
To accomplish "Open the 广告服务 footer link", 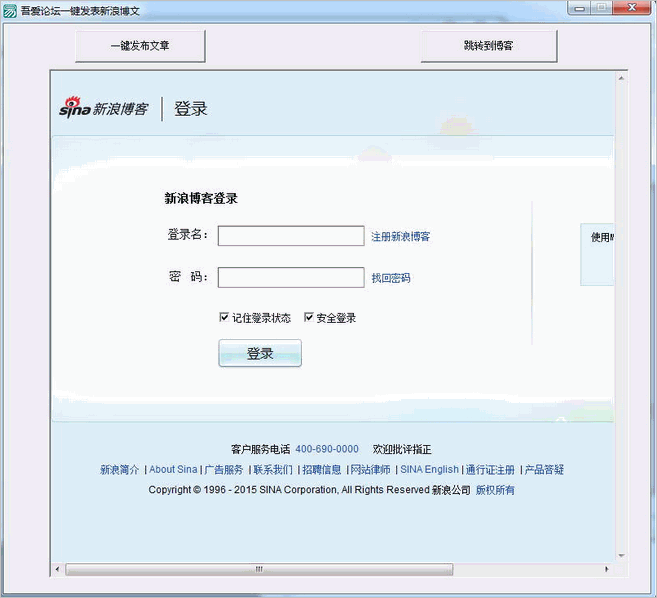I will coord(224,469).
